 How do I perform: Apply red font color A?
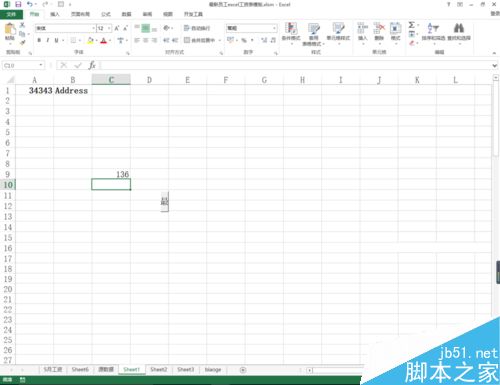(x=104, y=40)
